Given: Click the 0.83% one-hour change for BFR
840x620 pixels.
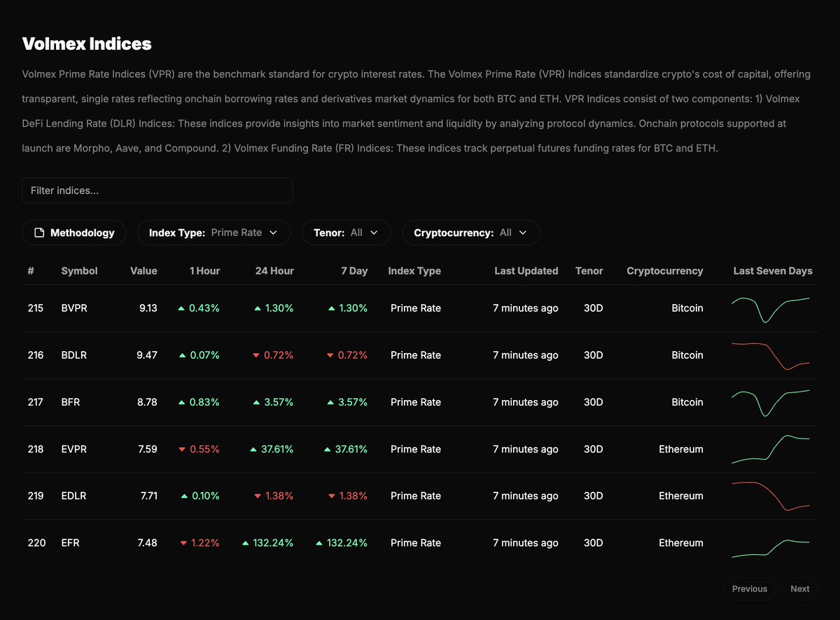Looking at the screenshot, I should pos(199,402).
